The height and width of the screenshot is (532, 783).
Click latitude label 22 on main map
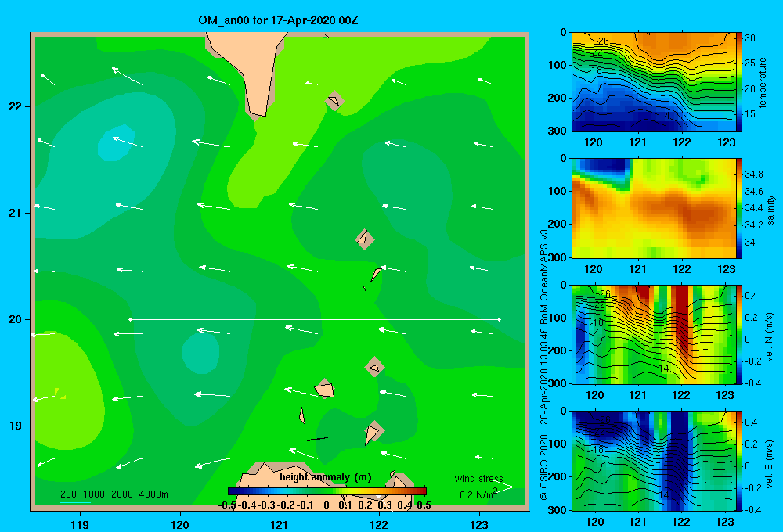pos(16,106)
